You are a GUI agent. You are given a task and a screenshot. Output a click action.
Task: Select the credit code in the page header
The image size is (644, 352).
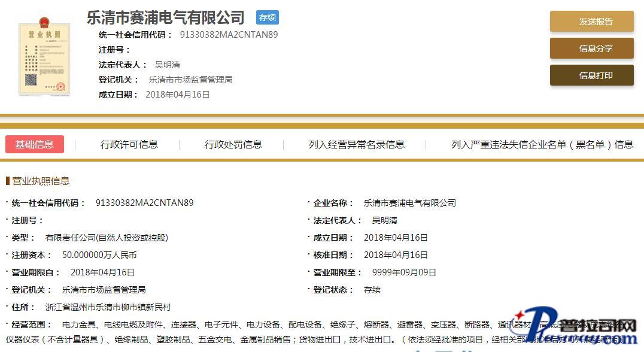(229, 35)
